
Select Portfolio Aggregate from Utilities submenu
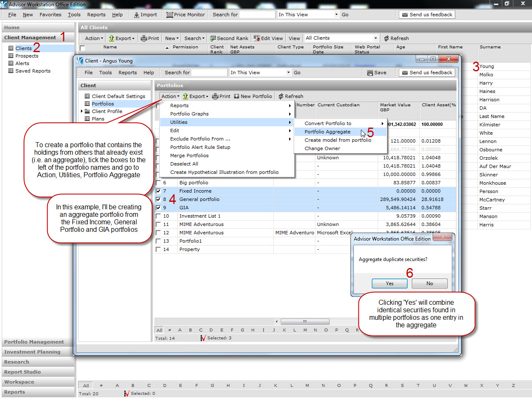[328, 132]
